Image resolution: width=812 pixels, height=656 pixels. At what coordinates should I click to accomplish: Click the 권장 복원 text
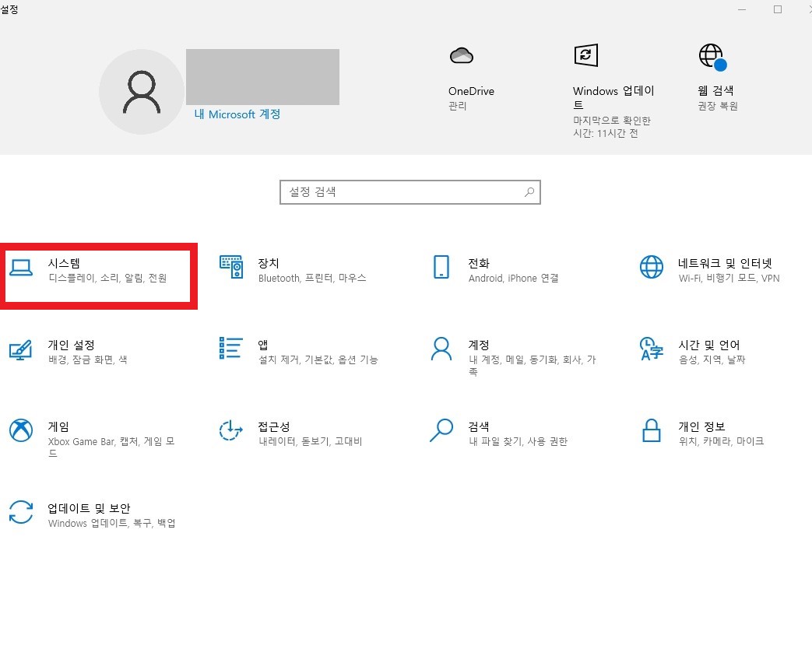point(718,106)
